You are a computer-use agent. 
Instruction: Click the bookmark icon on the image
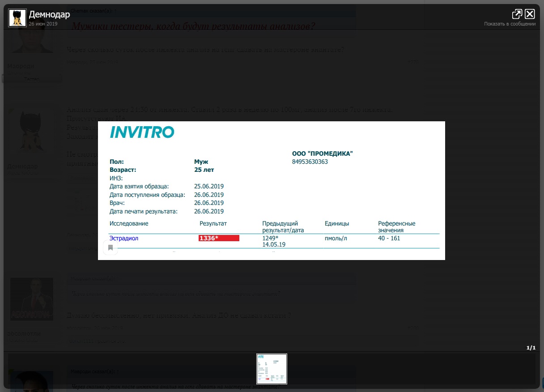coord(110,247)
